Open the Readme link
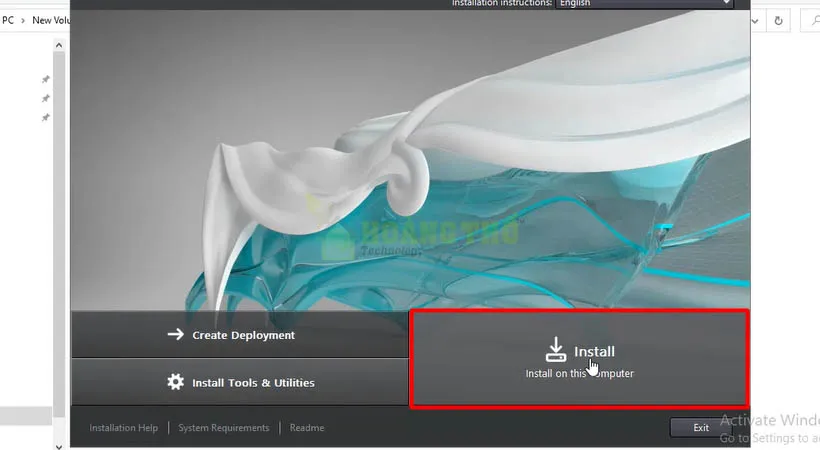The width and height of the screenshot is (820, 450). point(307,428)
